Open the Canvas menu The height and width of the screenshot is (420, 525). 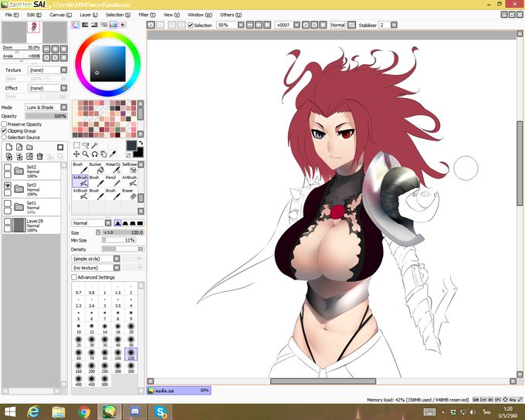pos(60,15)
